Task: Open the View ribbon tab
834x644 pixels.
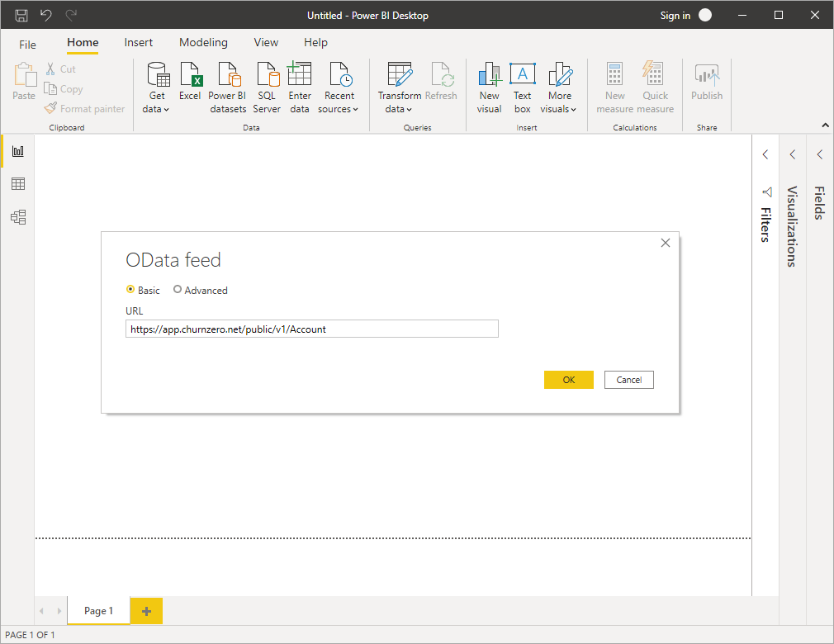Action: click(x=266, y=43)
